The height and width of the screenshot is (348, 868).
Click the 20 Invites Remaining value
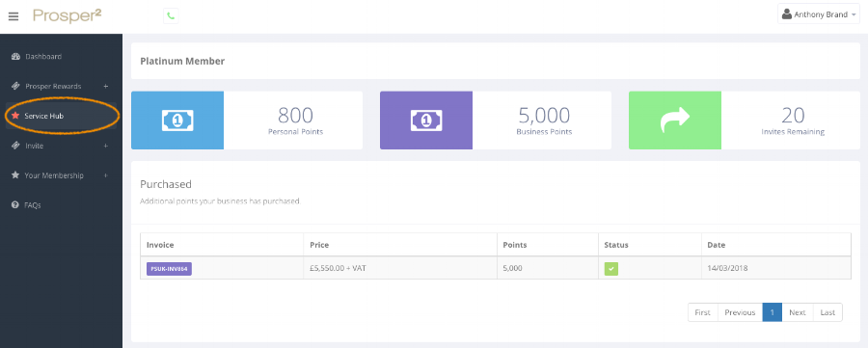(x=793, y=115)
